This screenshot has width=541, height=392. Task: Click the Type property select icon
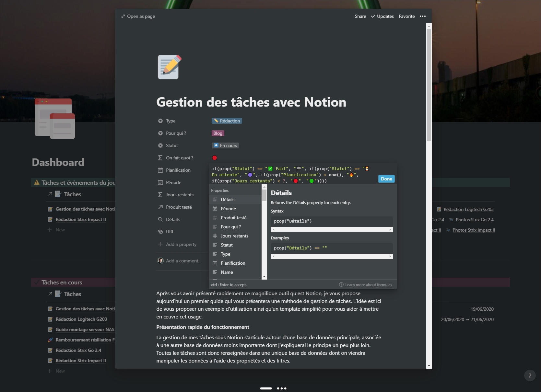[160, 121]
